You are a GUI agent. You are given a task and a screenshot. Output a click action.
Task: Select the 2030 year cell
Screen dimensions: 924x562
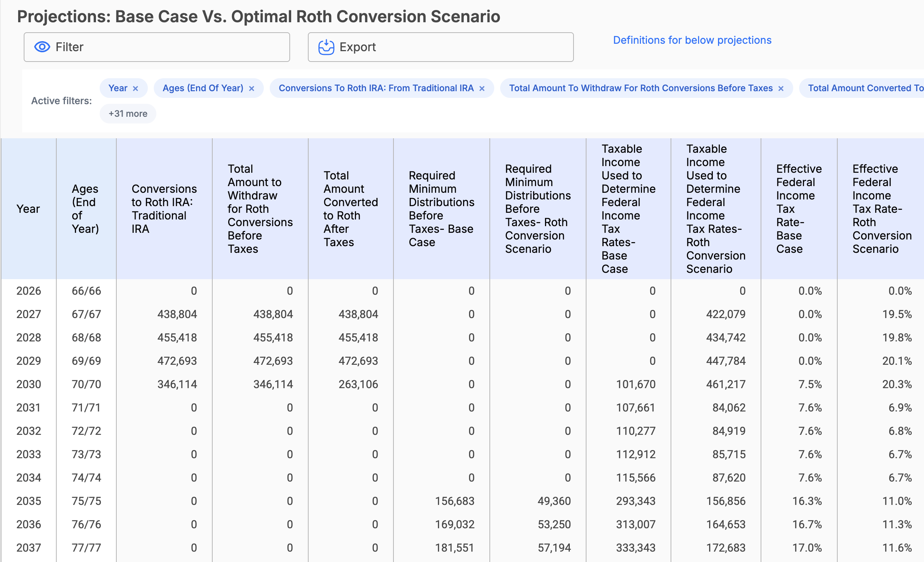[x=29, y=384]
